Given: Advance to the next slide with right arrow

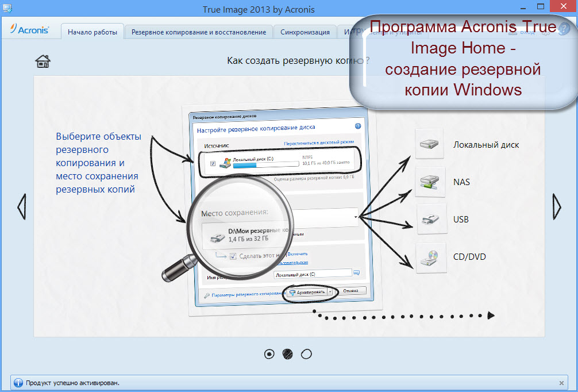Looking at the screenshot, I should coord(557,206).
